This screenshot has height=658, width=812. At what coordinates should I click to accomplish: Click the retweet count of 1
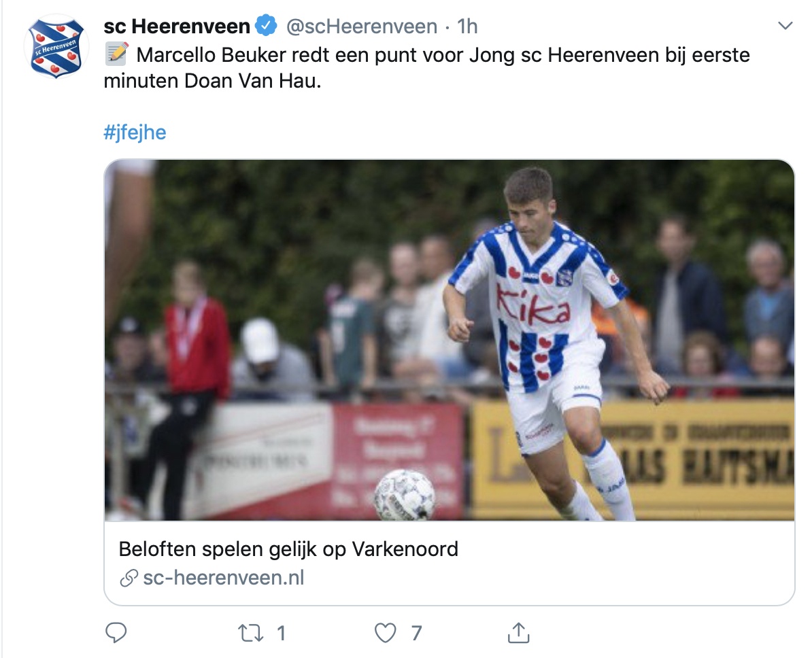tap(280, 634)
